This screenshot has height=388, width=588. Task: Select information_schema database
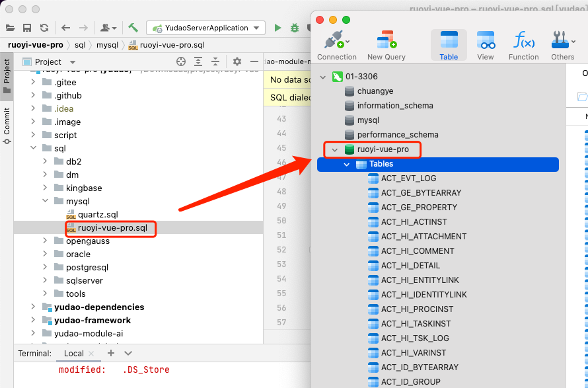395,106
